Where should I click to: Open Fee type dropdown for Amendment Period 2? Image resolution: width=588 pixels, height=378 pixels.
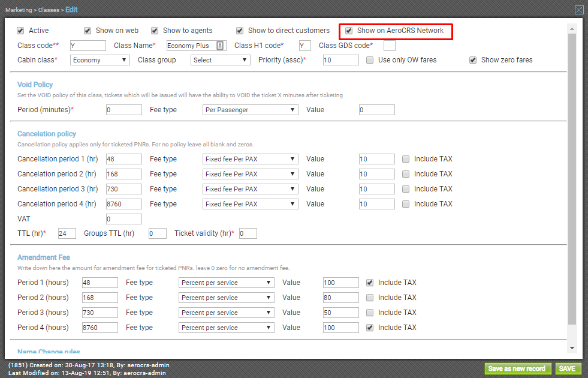click(x=226, y=298)
